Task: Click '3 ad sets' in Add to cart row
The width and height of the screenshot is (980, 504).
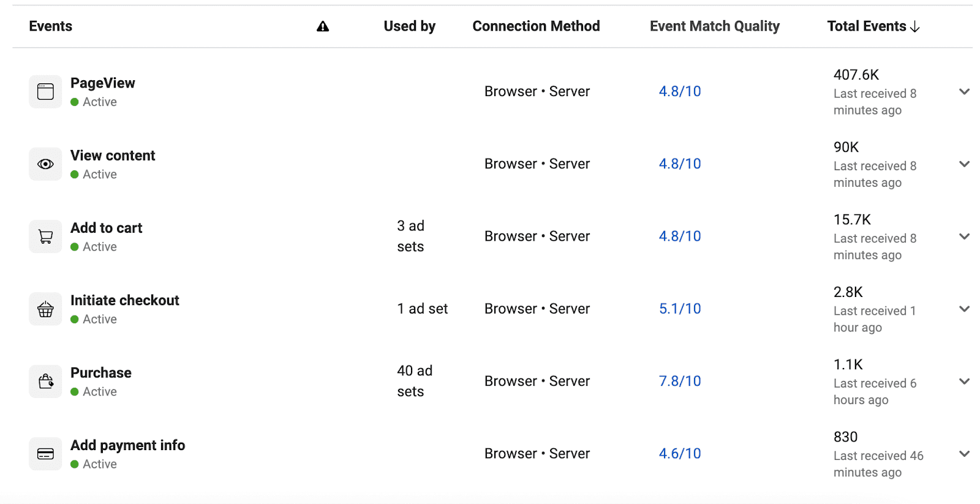Action: pyautogui.click(x=411, y=236)
